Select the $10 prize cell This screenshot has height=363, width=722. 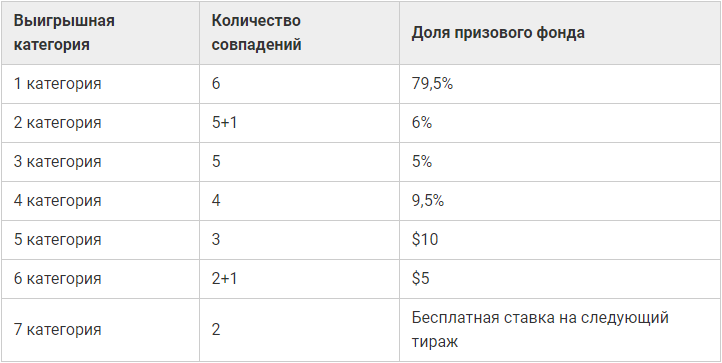[x=560, y=240]
